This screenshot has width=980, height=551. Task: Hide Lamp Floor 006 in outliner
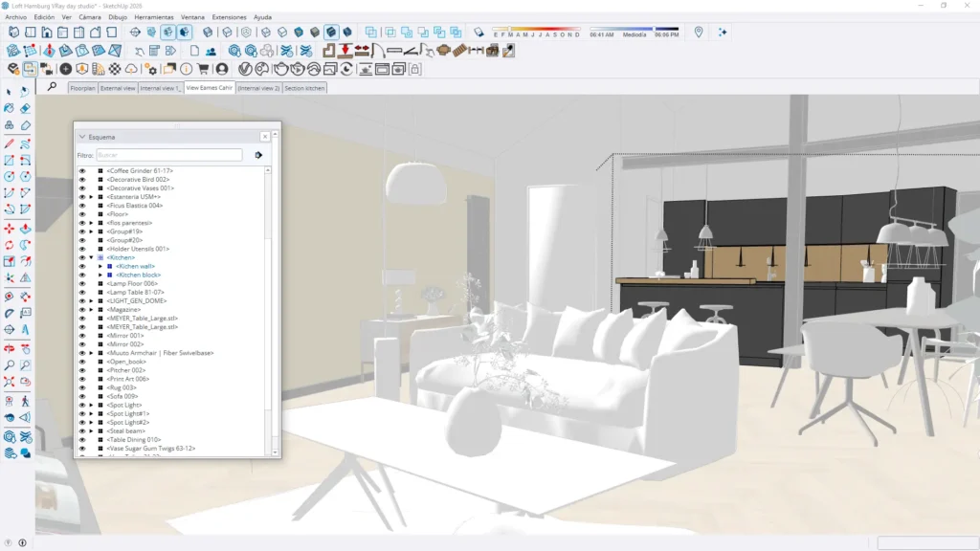tap(82, 283)
